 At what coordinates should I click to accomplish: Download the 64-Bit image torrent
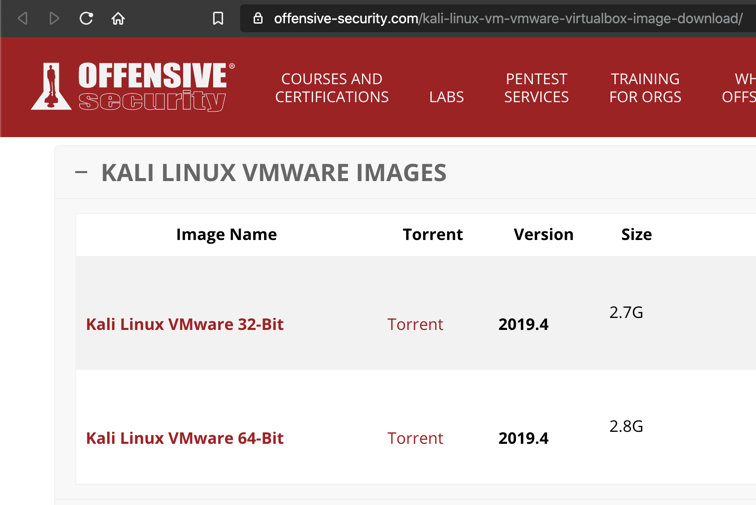tap(415, 438)
